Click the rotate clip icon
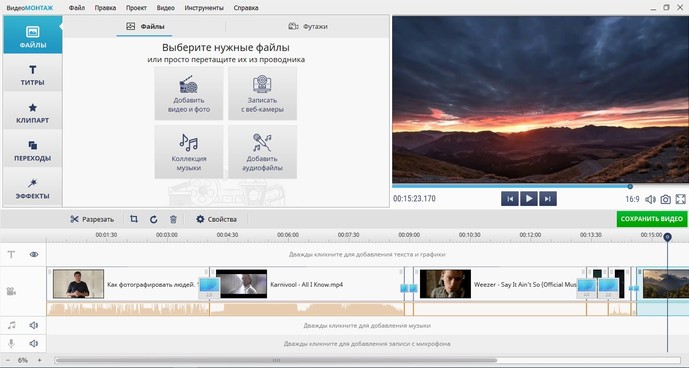Viewport: 689px width, 368px height. [x=153, y=219]
